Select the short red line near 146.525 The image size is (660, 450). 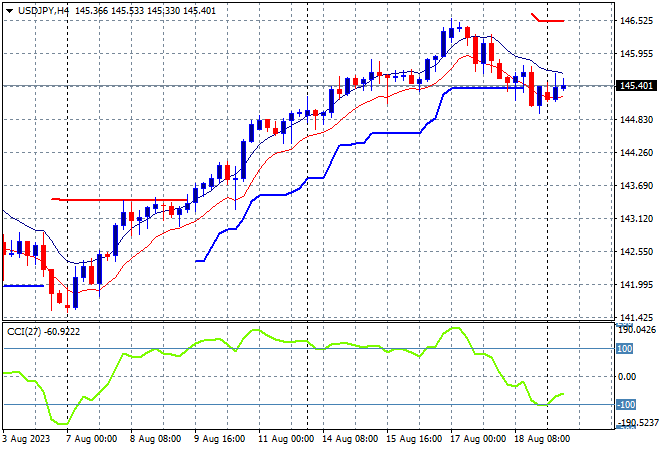coord(548,18)
